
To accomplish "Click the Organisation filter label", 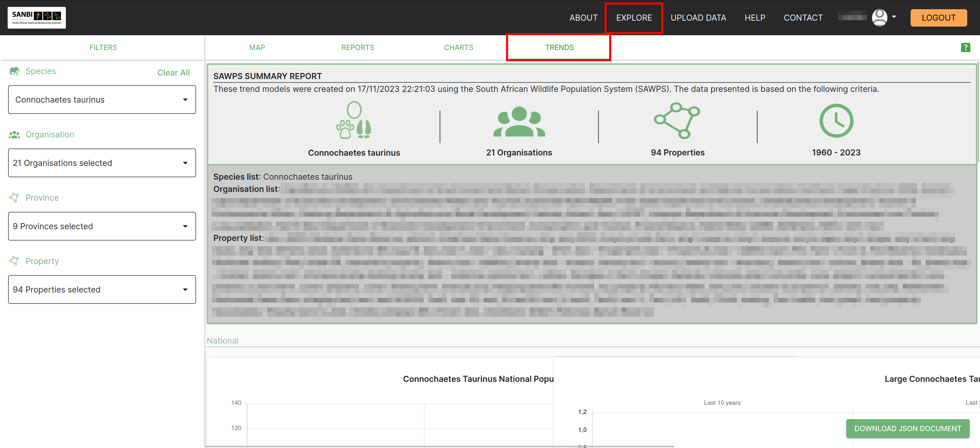I will point(50,134).
